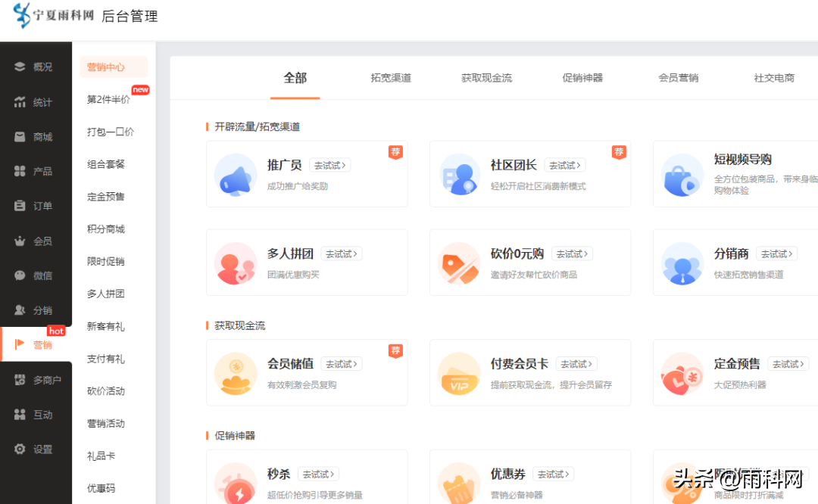
Task: Open 统计 in the dark sidebar
Action: pyautogui.click(x=35, y=102)
